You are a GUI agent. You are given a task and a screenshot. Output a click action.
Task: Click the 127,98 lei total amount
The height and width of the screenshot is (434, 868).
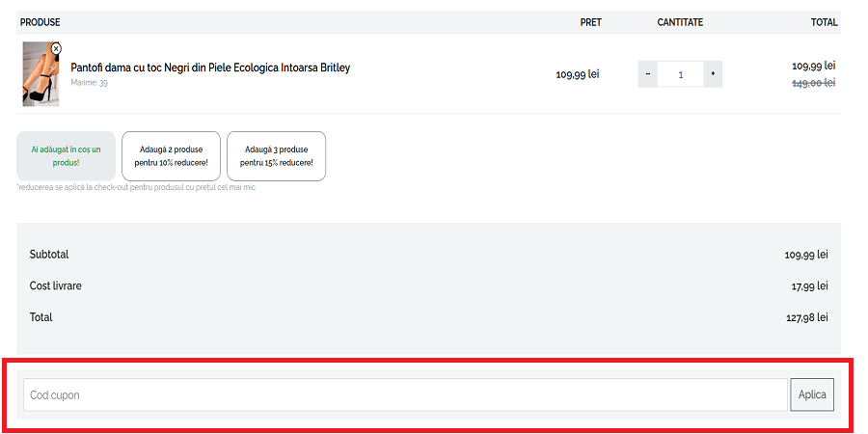pos(806,317)
